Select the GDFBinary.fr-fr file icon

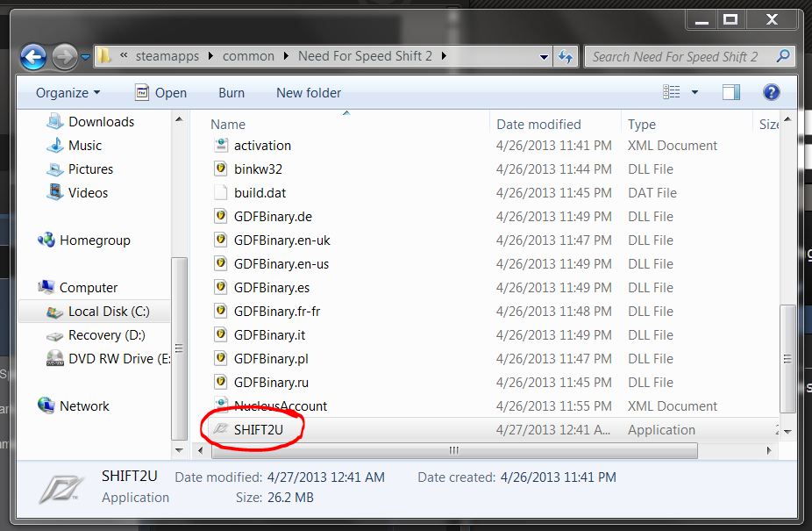point(221,311)
